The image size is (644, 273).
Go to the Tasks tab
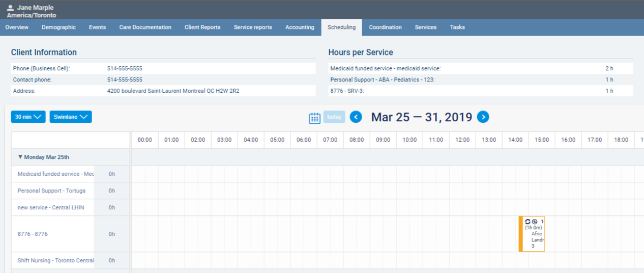click(x=457, y=27)
